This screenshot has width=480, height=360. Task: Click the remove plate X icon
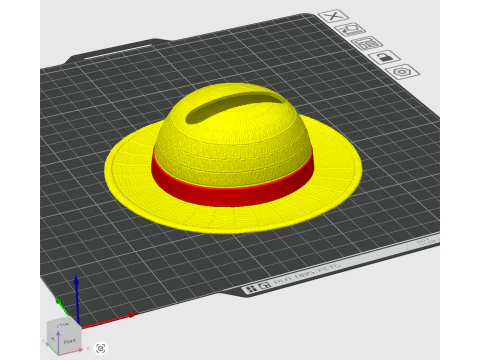point(334,16)
